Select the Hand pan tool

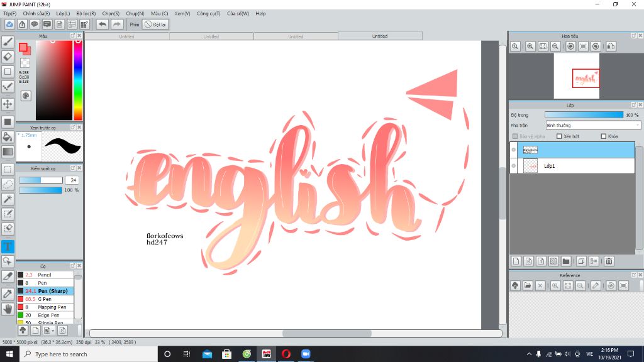pos(8,309)
